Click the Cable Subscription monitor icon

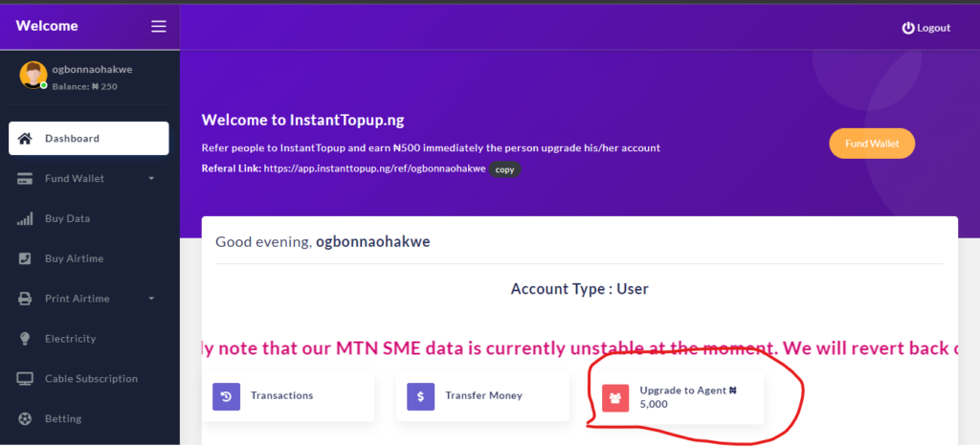pyautogui.click(x=25, y=379)
